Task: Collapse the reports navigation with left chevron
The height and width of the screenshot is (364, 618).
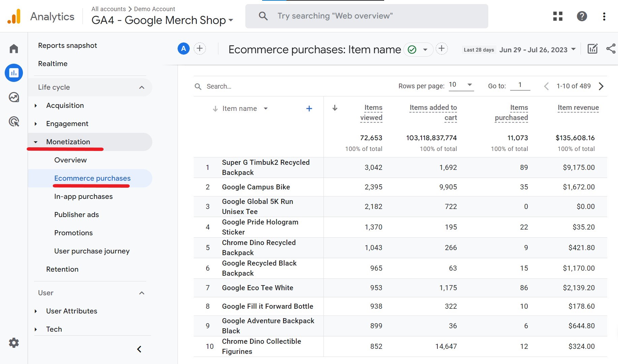Action: click(x=139, y=349)
